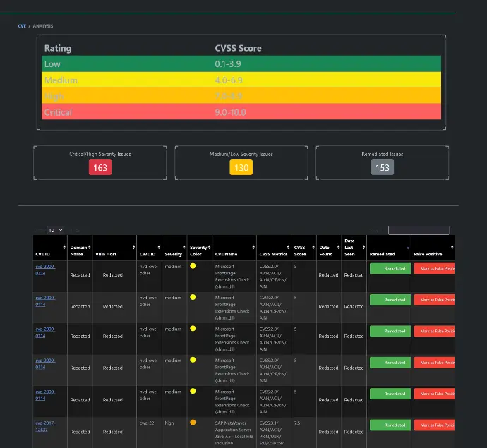Select the orange High rating row
Image resolution: width=487 pixels, height=448 pixels.
tap(241, 96)
